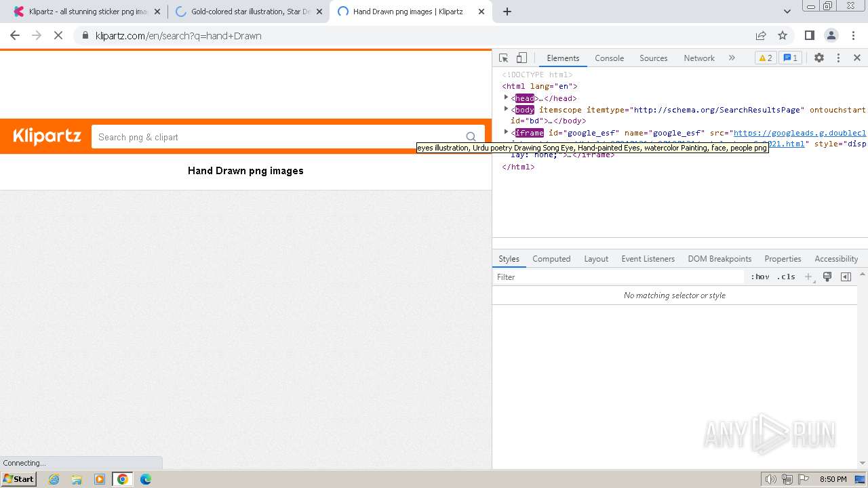Screen dimensions: 868x488
Task: Open the Chrome profile avatar
Action: point(831,35)
